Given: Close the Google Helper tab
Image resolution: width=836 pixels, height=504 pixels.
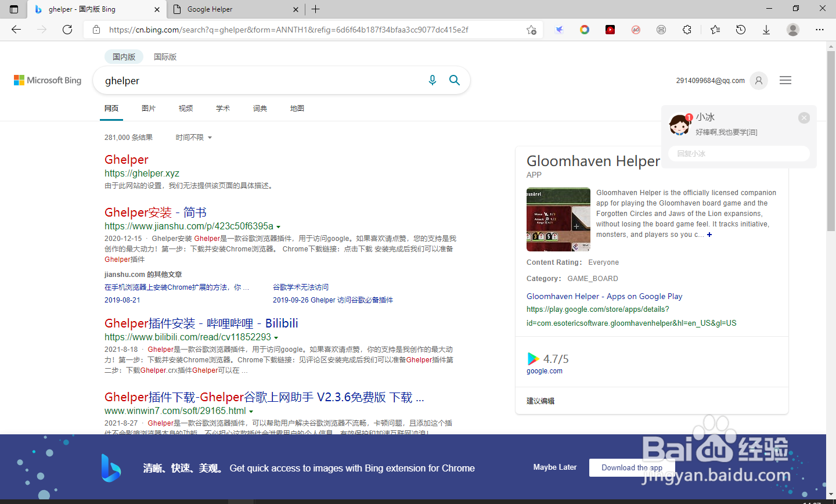Looking at the screenshot, I should [296, 9].
